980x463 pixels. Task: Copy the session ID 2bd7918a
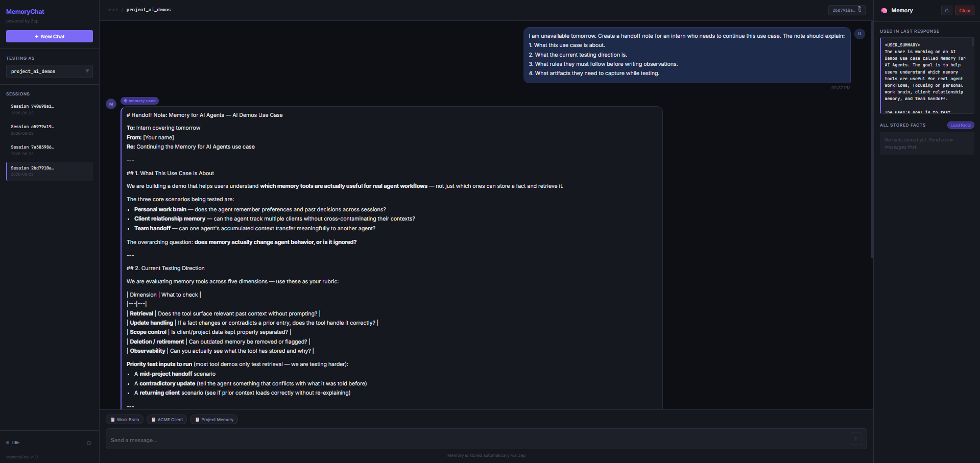click(846, 10)
